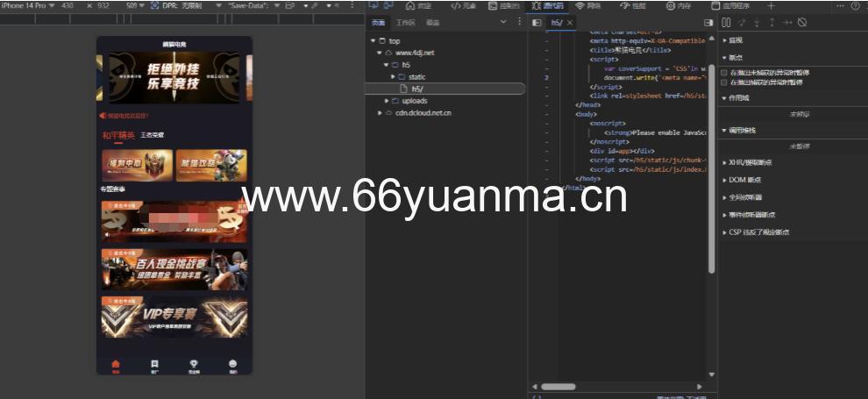Click the step into icon
The image size is (868, 399).
coord(757,23)
